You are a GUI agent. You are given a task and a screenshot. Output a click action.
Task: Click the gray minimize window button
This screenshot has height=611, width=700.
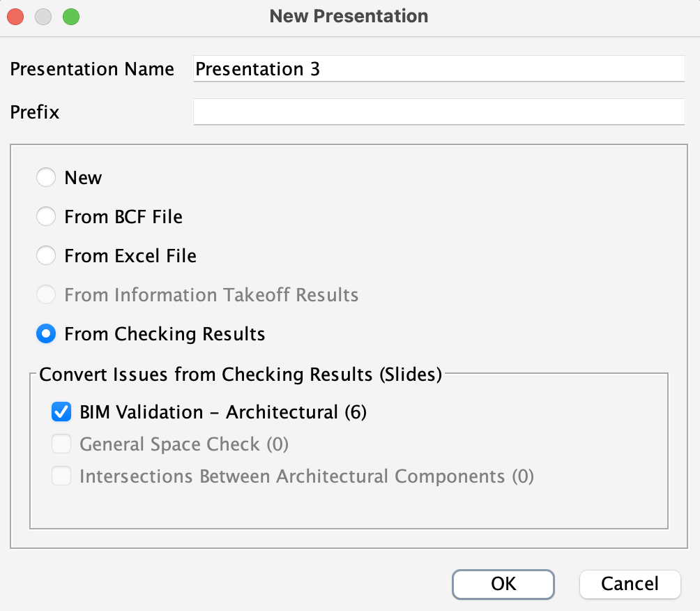(43, 17)
